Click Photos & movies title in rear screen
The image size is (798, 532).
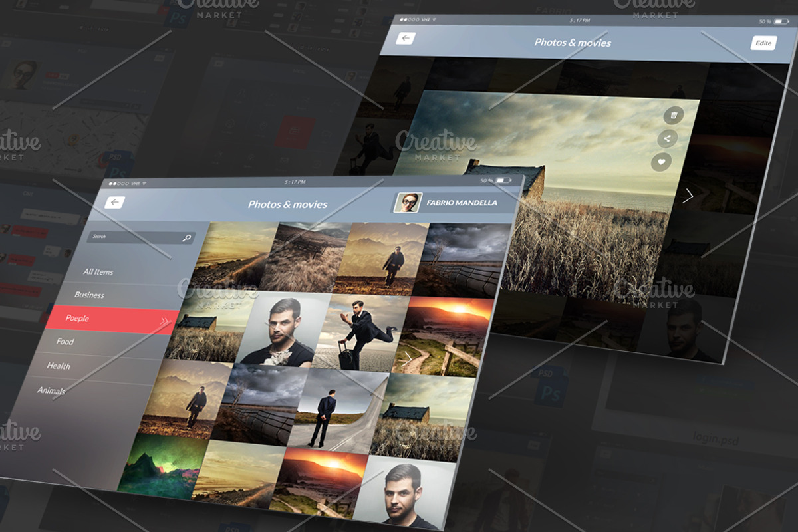click(573, 42)
